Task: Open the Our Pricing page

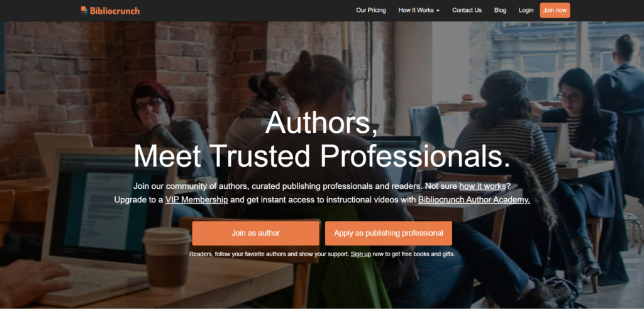Action: click(x=371, y=10)
